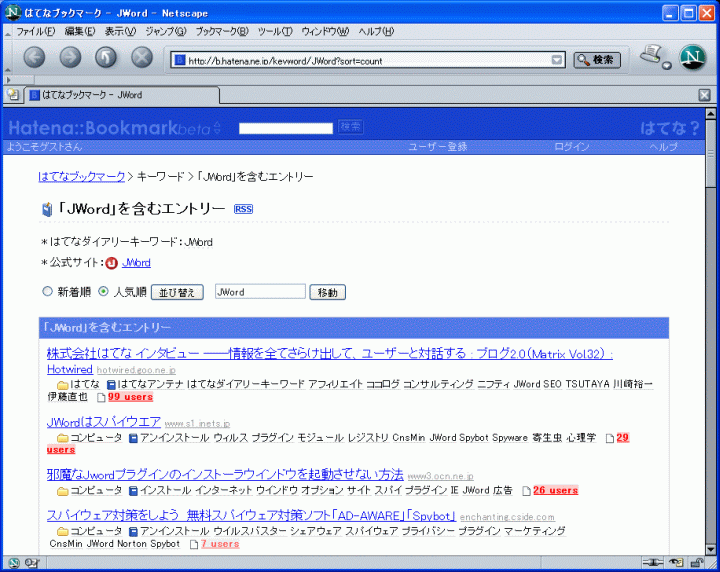The image size is (720, 572).
Task: Open the JWordはスパイウエア link
Action: click(x=103, y=421)
